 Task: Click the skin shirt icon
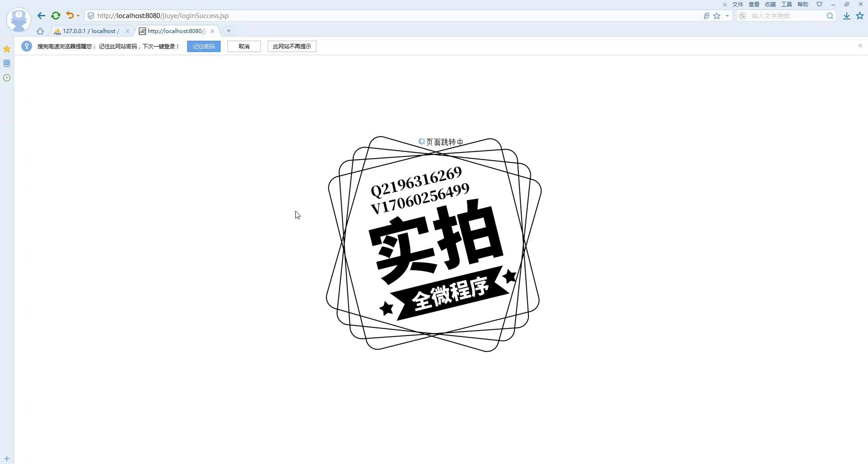(819, 4)
